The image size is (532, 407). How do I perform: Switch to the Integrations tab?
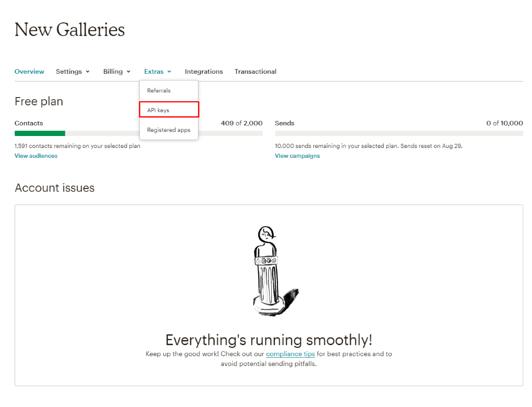[204, 71]
